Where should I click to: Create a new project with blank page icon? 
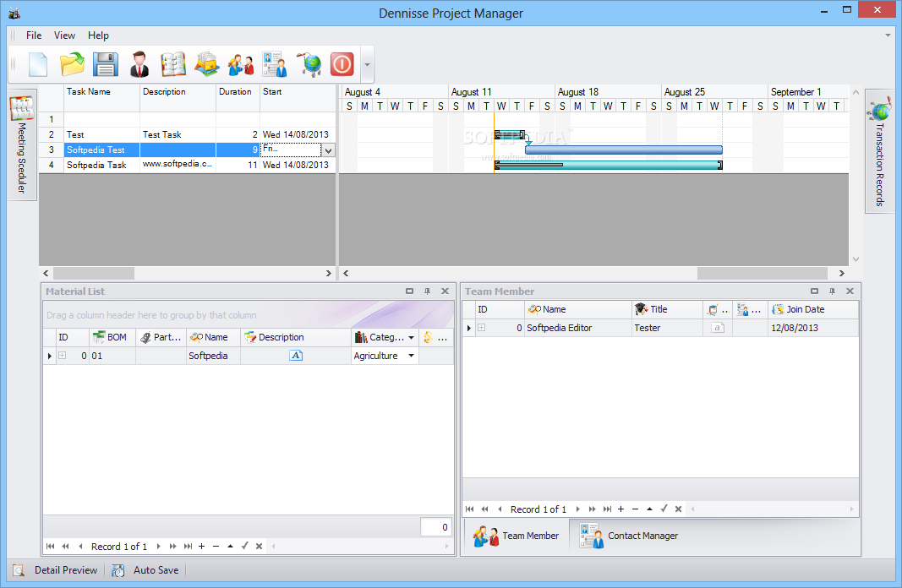point(38,64)
